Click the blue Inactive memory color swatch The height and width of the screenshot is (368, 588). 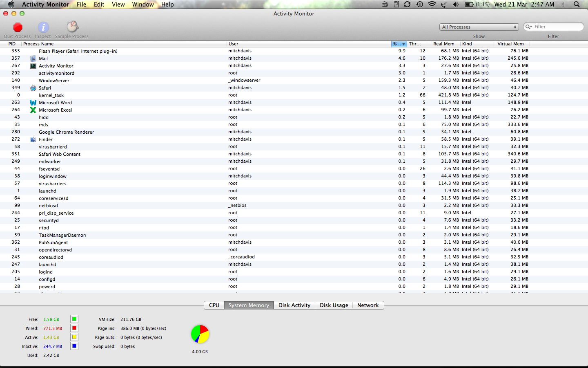coord(74,346)
